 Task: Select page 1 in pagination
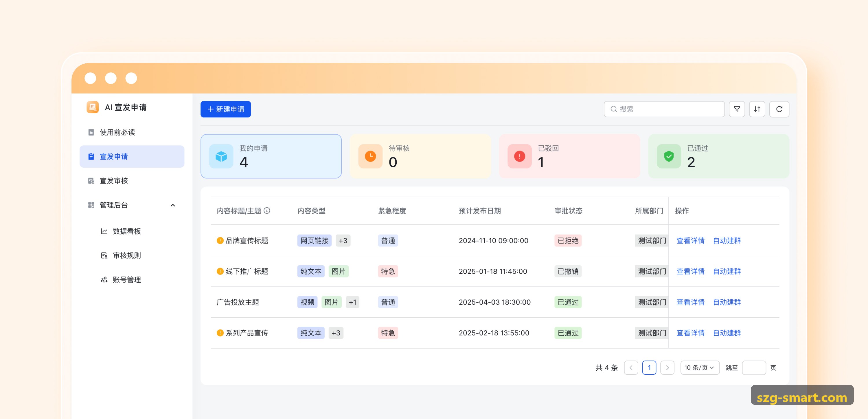point(649,368)
